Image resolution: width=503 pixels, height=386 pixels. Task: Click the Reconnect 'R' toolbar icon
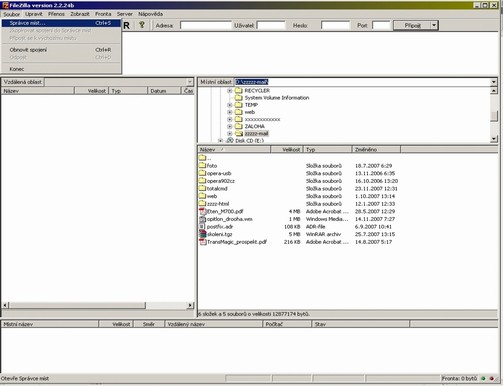click(127, 25)
